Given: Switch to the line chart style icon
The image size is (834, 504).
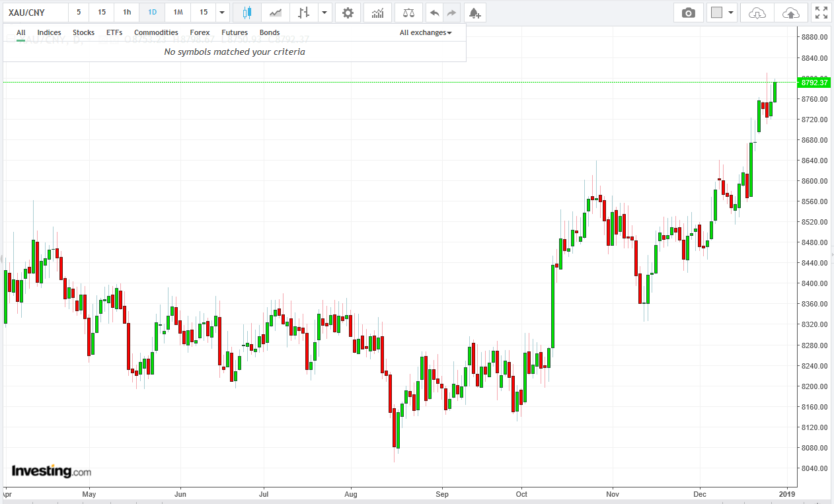Looking at the screenshot, I should point(276,13).
